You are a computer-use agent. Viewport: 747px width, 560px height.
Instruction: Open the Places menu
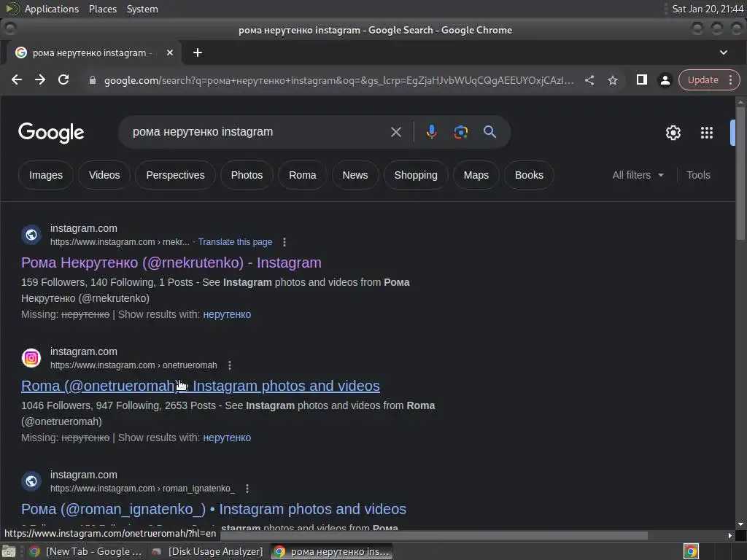(x=102, y=9)
